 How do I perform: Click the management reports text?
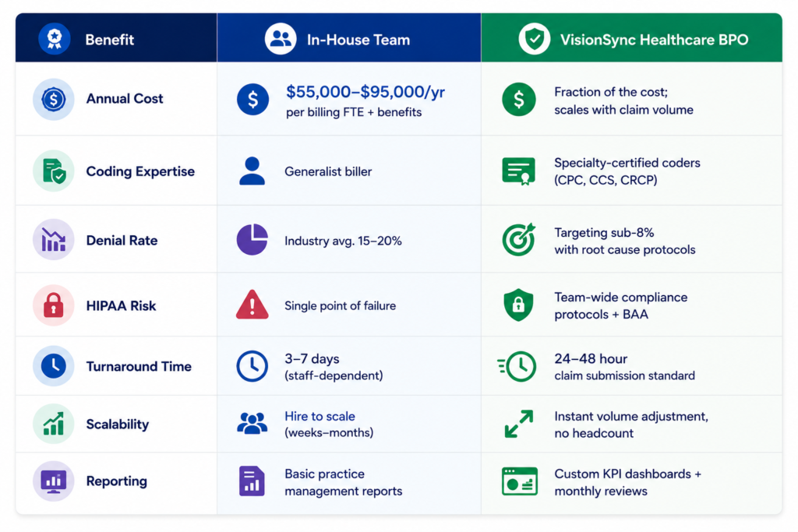(344, 491)
